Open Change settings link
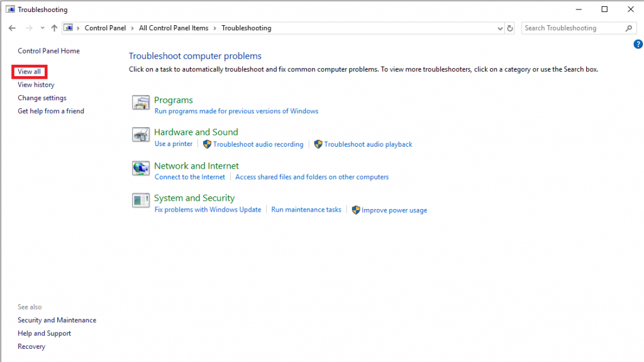644x362 pixels. coord(42,98)
